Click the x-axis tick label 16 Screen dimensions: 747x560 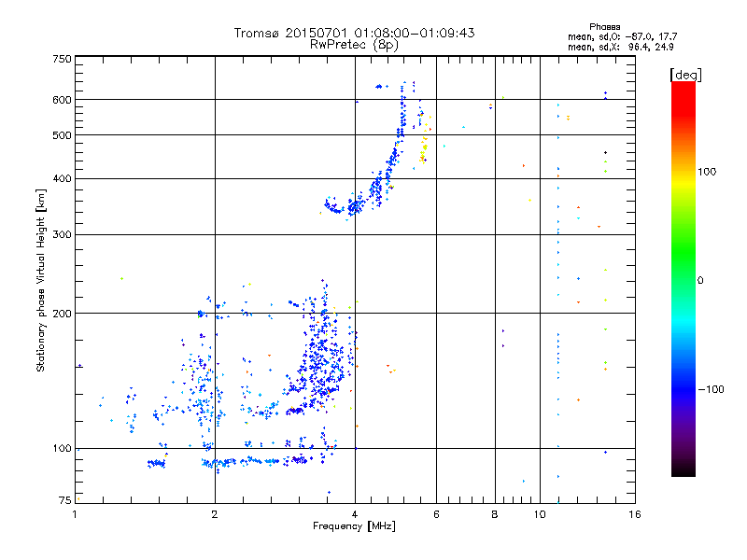[x=635, y=514]
